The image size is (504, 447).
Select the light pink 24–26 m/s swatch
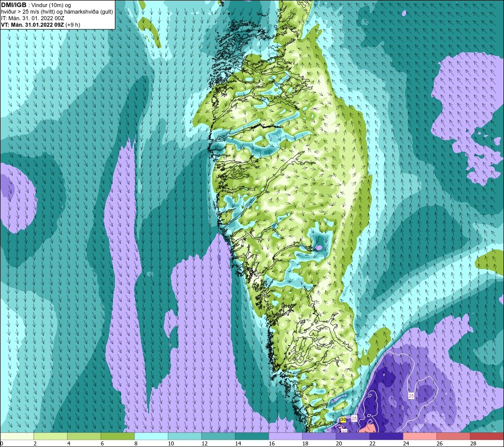tap(420, 436)
